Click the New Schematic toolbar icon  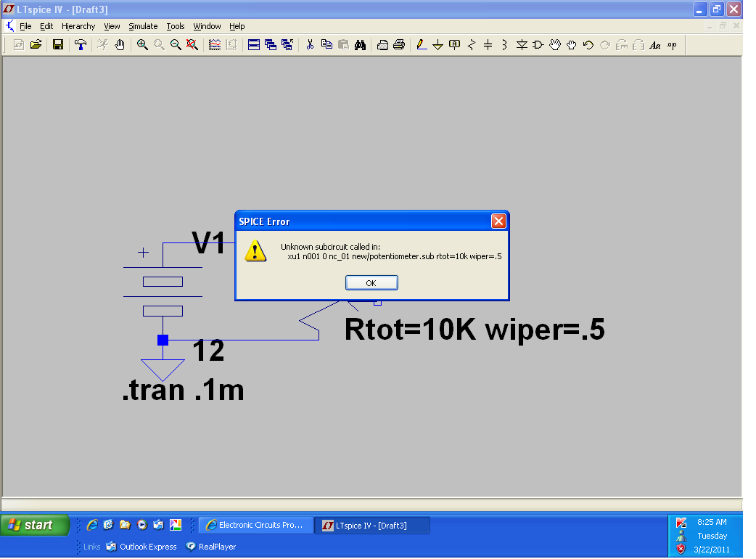(x=18, y=45)
